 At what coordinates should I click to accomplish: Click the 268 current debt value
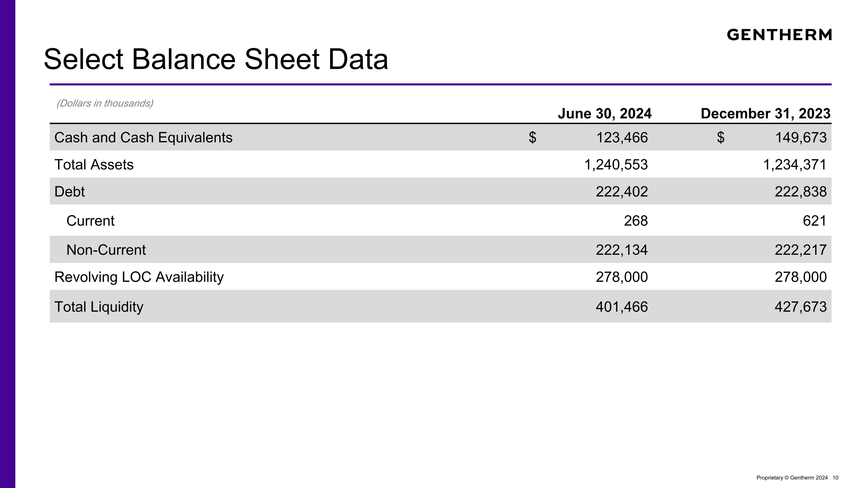[636, 221]
